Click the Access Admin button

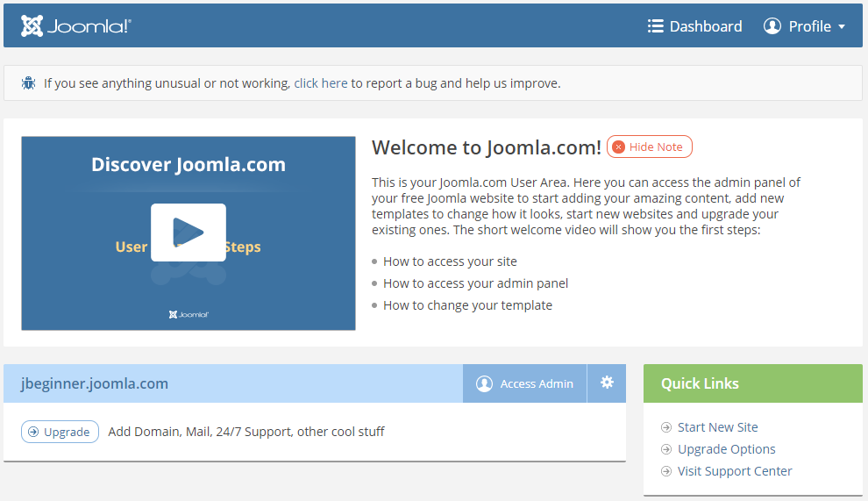524,383
